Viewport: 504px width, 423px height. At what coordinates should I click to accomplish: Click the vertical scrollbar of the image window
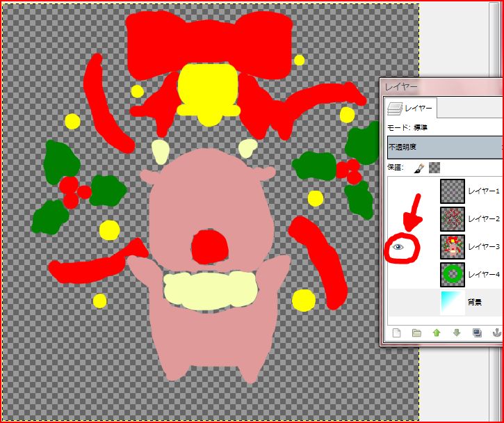coord(495,40)
